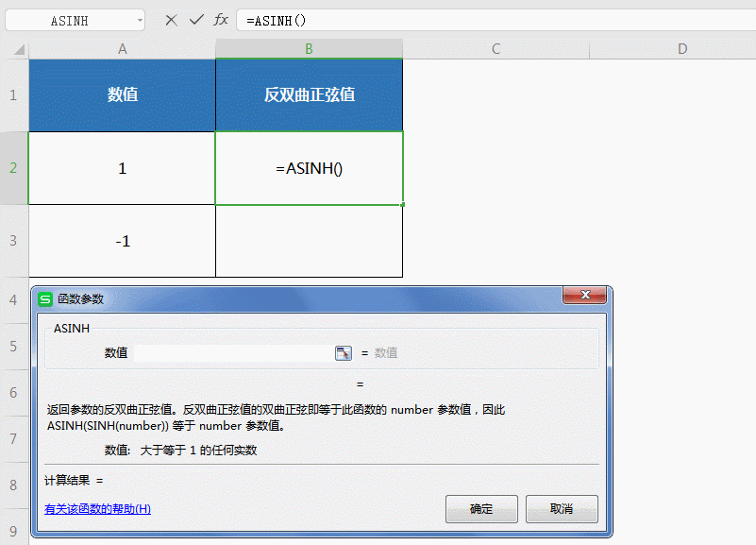Click the empty cell below =ASINH() formula
756x545 pixels.
tap(309, 241)
